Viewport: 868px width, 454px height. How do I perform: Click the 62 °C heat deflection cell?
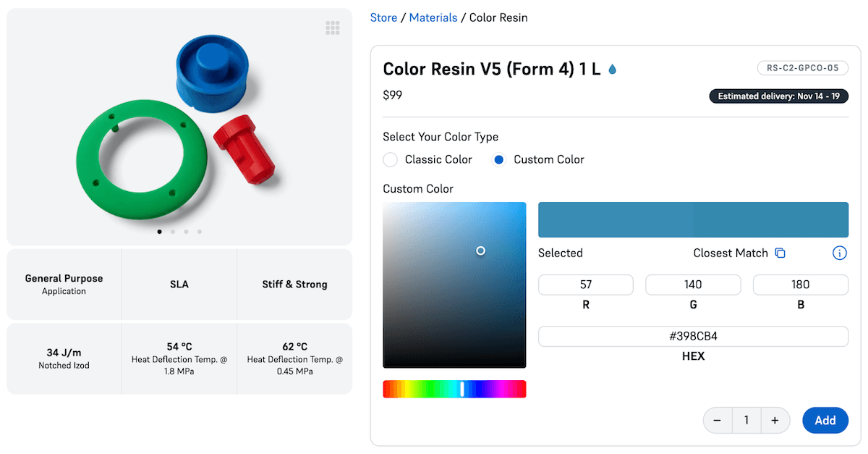tap(294, 358)
